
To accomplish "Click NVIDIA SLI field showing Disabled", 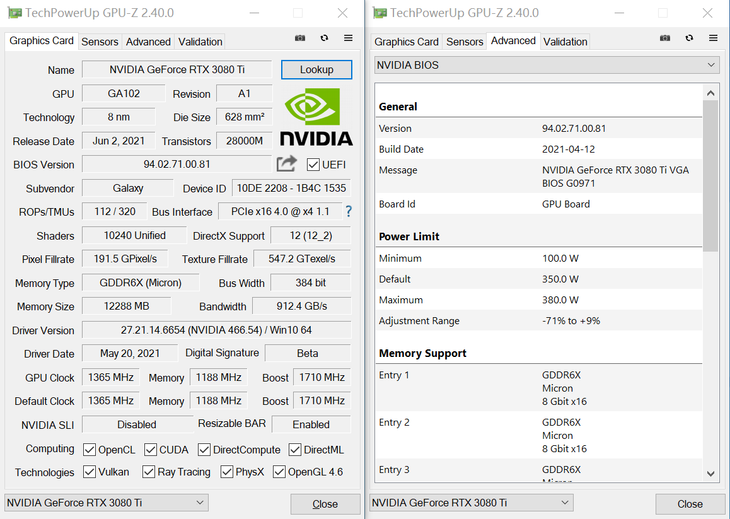I will pos(137,425).
